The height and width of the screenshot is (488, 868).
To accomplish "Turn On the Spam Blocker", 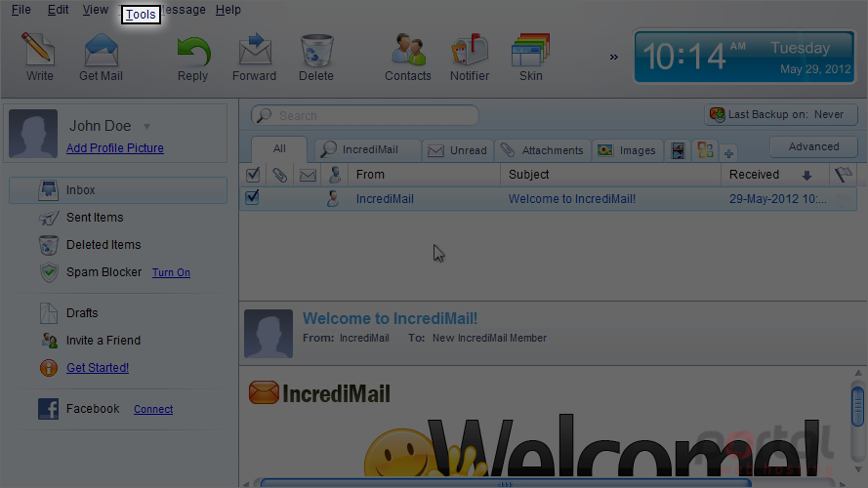I will (171, 272).
